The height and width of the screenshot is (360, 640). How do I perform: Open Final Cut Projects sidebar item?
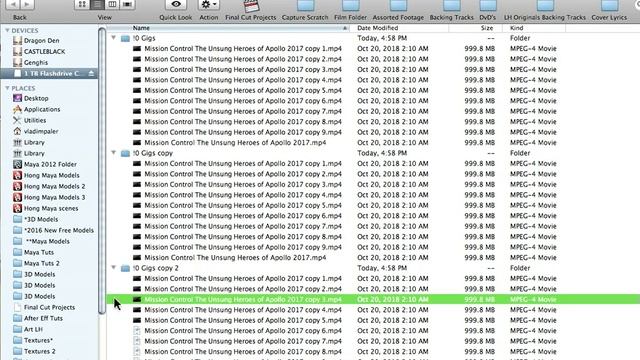[49, 307]
